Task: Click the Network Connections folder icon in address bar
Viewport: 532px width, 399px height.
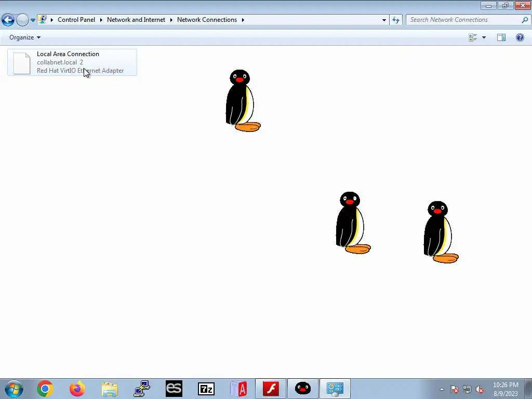Action: coord(43,19)
